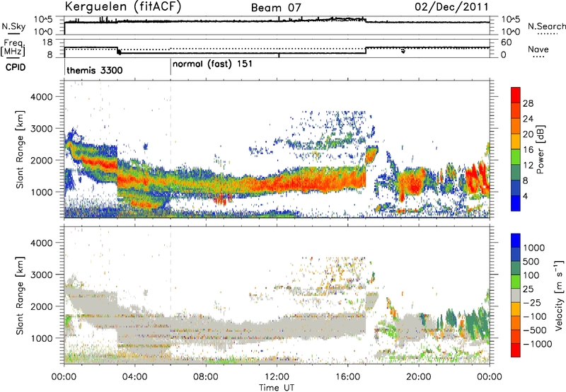Click the top blue 1000 velocity swatch
The image size is (566, 392).
516,241
